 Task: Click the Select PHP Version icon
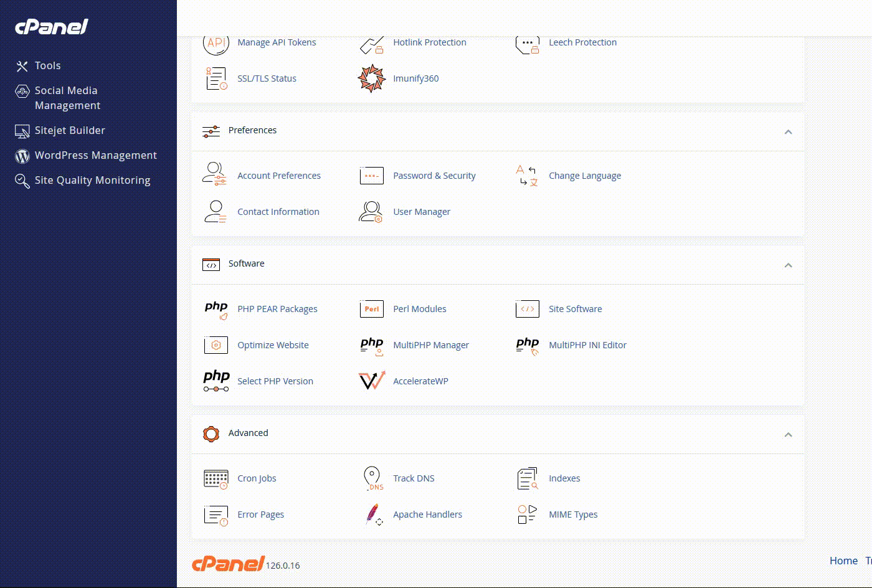216,381
